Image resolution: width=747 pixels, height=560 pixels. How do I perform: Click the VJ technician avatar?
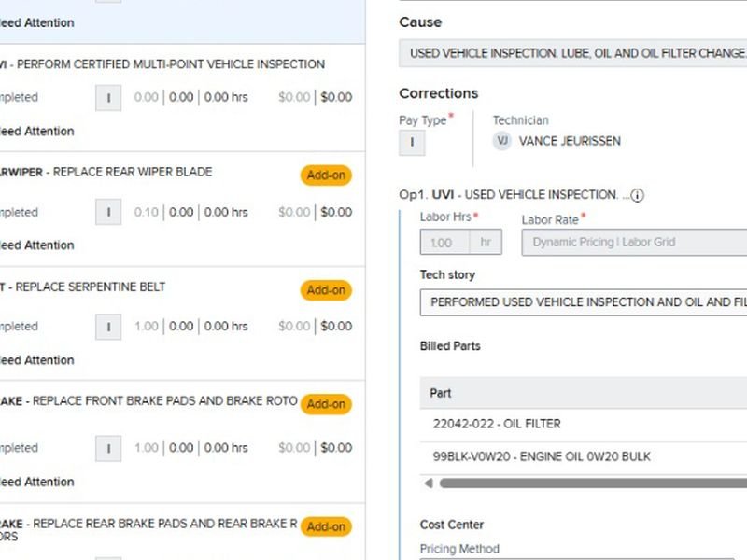pyautogui.click(x=502, y=141)
